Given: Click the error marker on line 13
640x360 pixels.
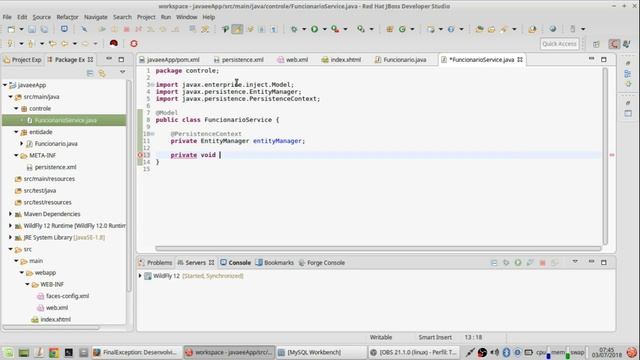Looking at the screenshot, I should coord(140,155).
